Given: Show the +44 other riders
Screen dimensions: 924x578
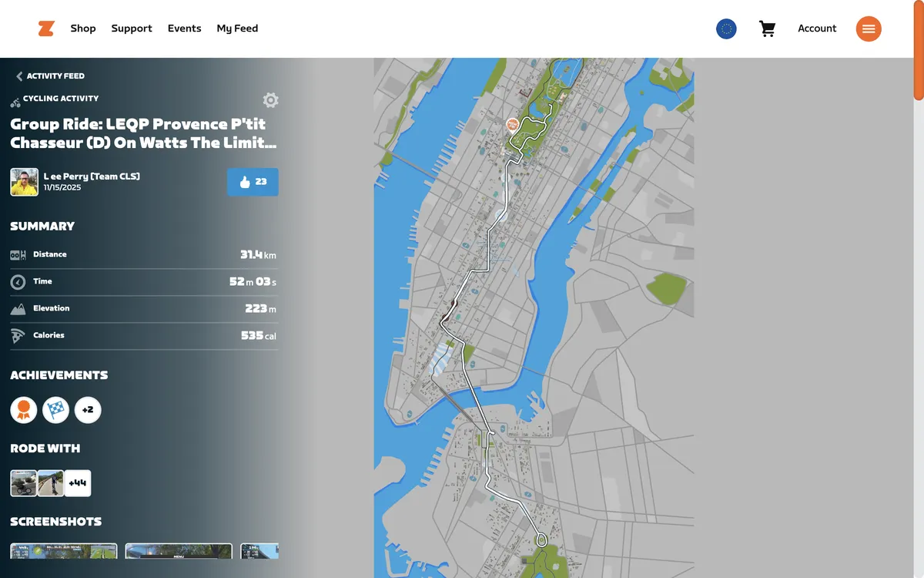Looking at the screenshot, I should pos(78,483).
